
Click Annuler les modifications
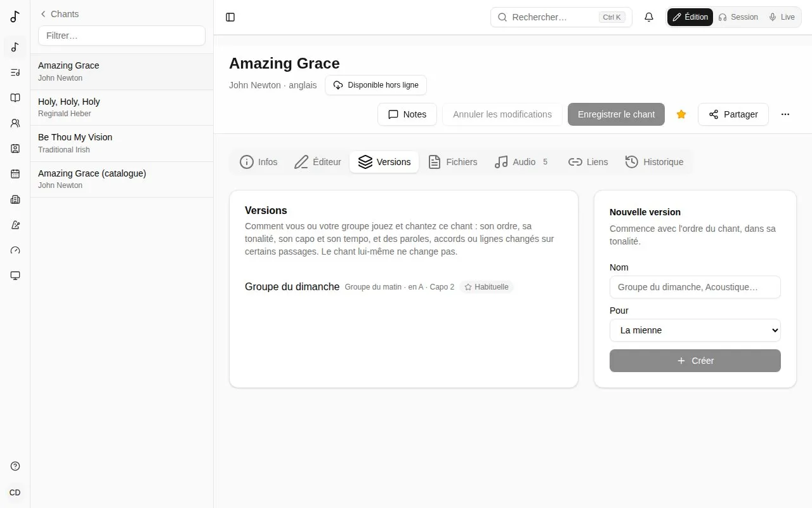pos(502,114)
